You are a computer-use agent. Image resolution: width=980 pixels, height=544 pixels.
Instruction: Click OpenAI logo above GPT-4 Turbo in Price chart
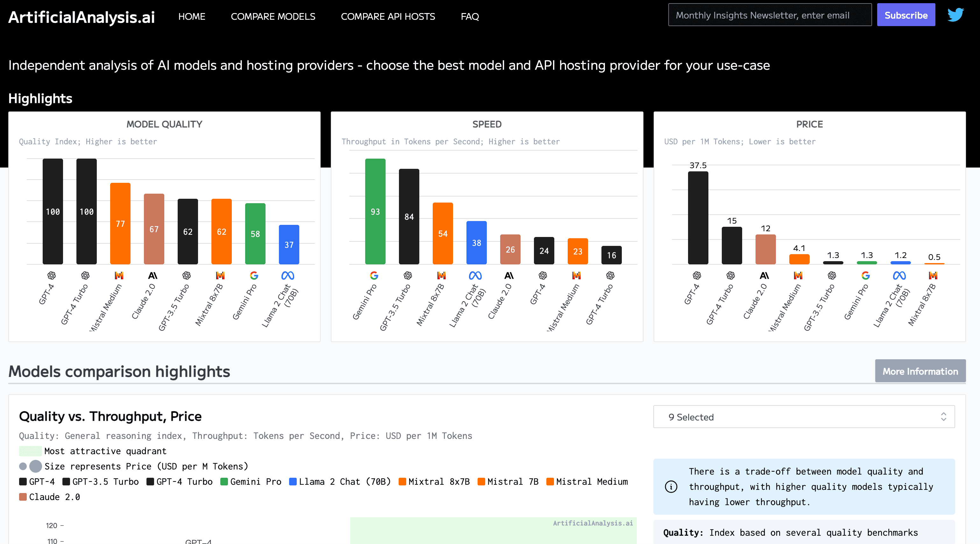click(x=730, y=275)
